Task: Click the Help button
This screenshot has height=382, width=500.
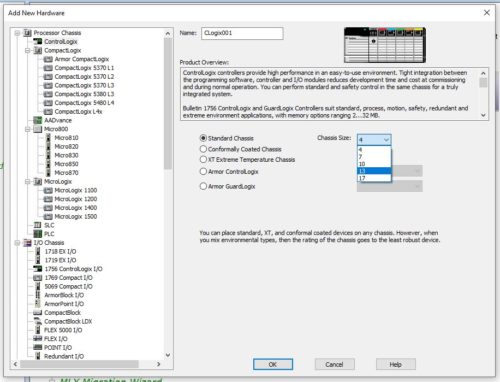Action: pos(396,364)
